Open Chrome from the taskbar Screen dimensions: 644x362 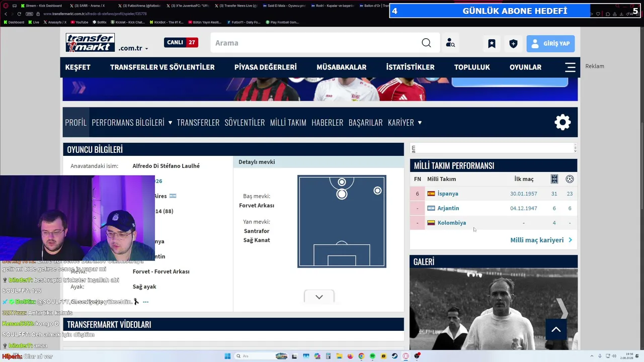click(361, 356)
